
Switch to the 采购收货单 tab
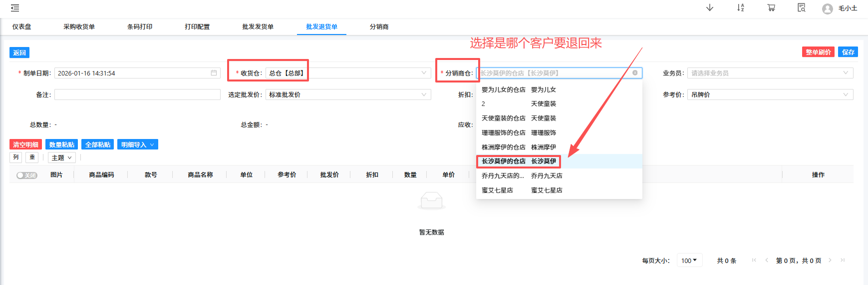pyautogui.click(x=79, y=27)
